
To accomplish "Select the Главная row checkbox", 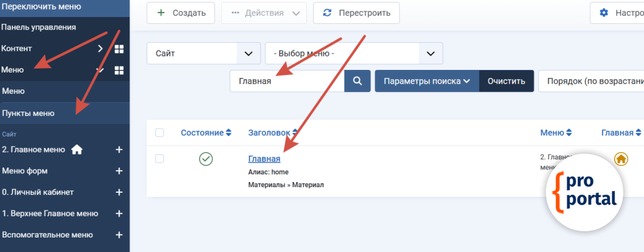I will (160, 159).
